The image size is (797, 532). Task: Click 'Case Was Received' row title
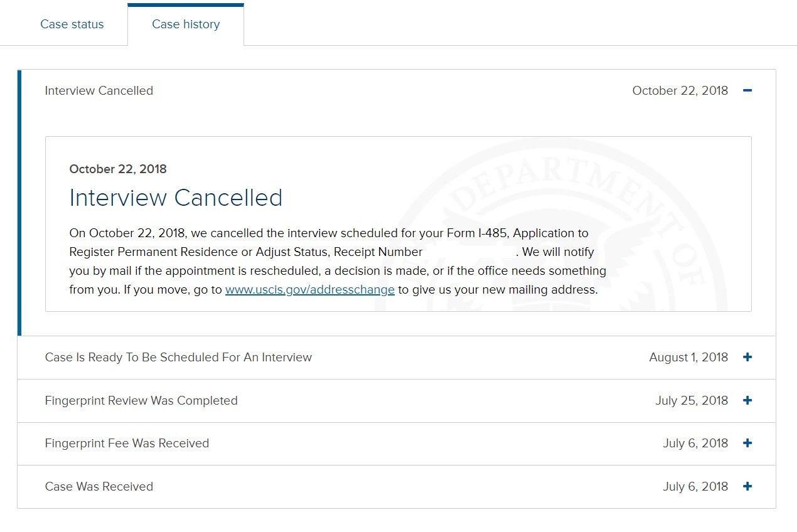coord(99,486)
